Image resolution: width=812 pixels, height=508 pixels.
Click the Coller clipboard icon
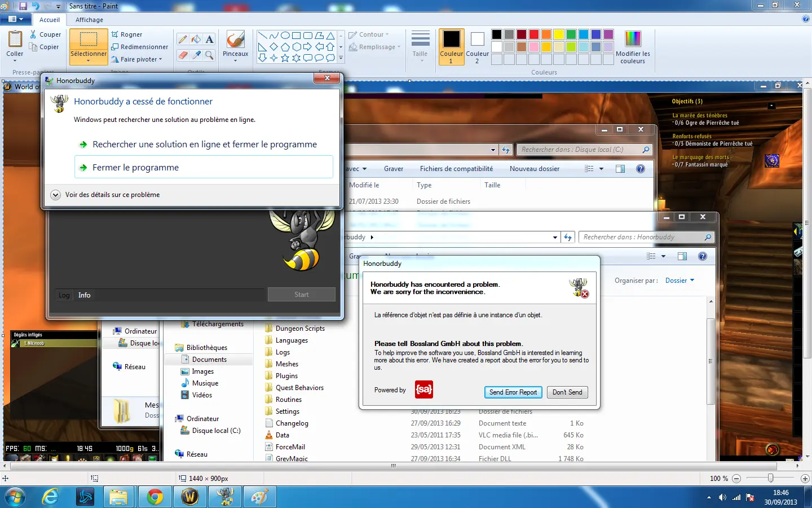coord(15,40)
